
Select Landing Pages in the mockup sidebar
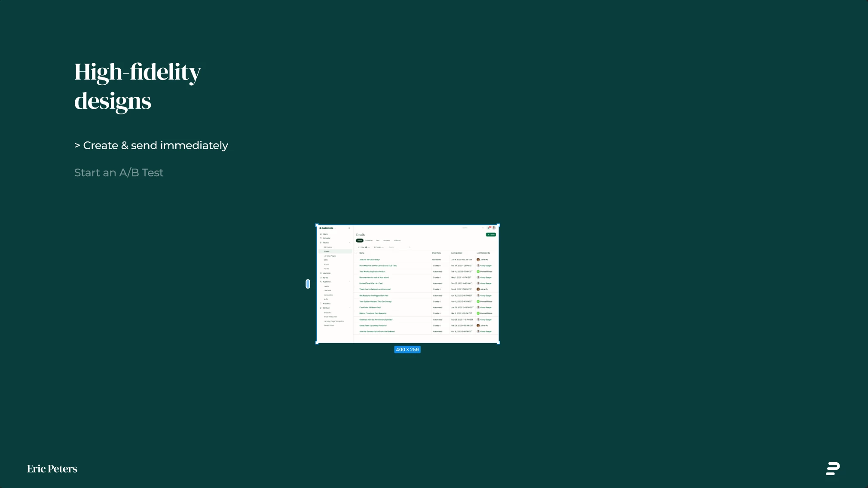pyautogui.click(x=330, y=256)
